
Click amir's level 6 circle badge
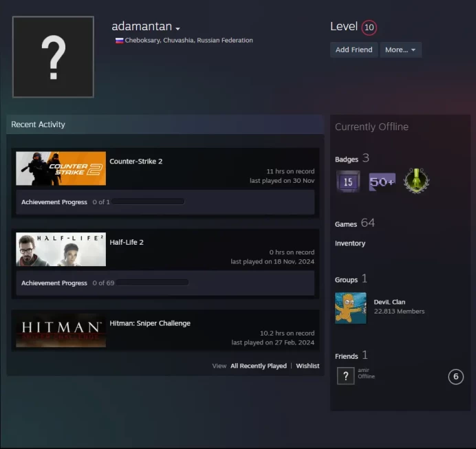(455, 377)
